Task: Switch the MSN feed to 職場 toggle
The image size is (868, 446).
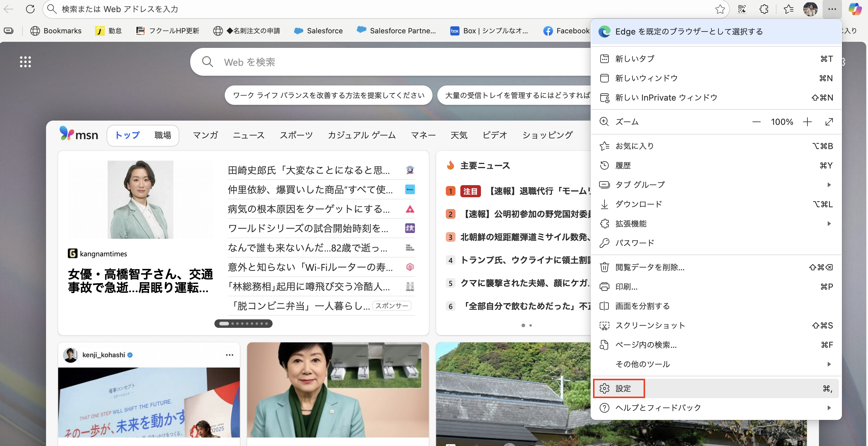Action: click(163, 135)
